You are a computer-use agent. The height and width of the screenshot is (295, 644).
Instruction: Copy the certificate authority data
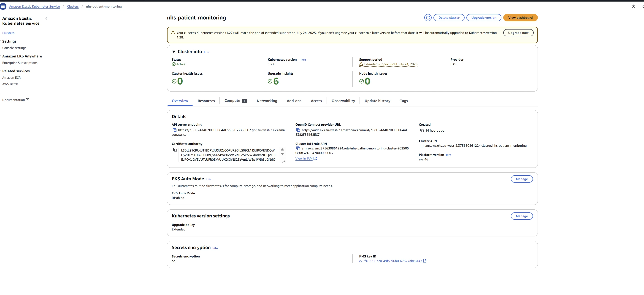(x=175, y=150)
